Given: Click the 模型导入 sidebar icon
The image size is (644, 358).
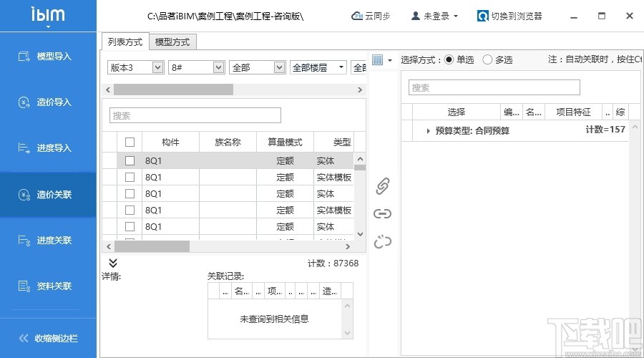Looking at the screenshot, I should pos(24,57).
